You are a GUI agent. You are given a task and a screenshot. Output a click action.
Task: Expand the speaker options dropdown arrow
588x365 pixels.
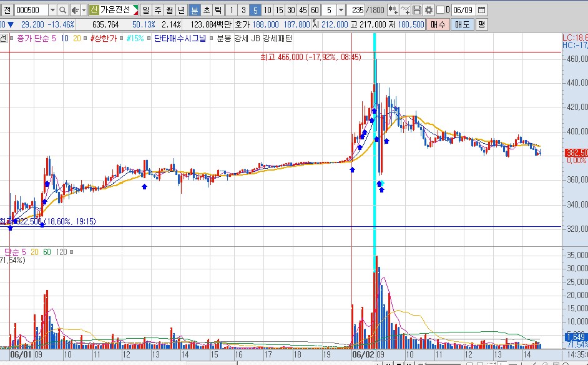84,10
